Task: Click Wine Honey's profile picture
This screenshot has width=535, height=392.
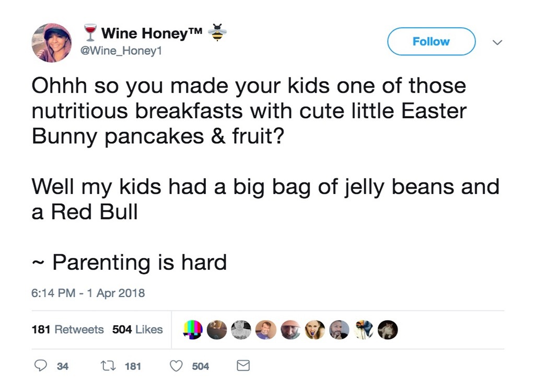Action: 52,42
